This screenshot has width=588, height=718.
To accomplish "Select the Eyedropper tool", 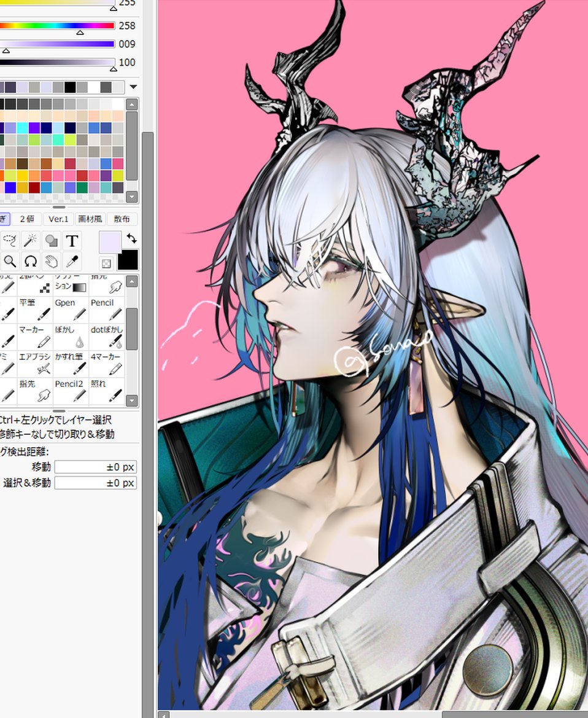I will [72, 262].
